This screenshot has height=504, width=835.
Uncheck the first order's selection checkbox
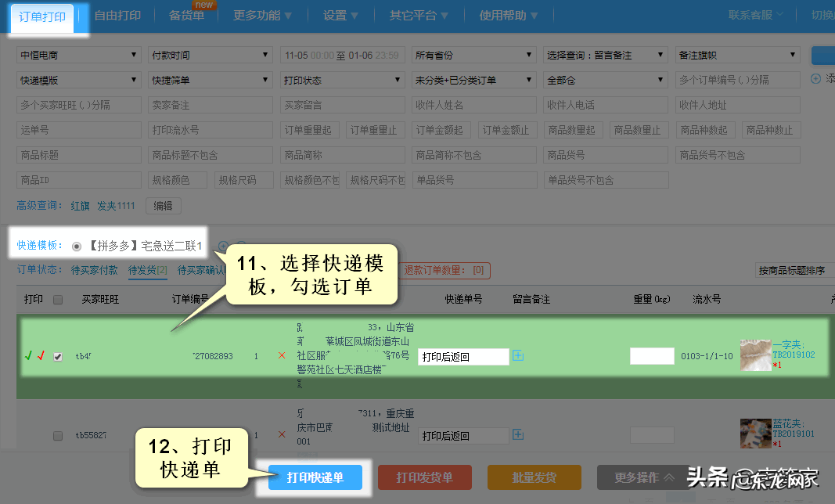[58, 355]
